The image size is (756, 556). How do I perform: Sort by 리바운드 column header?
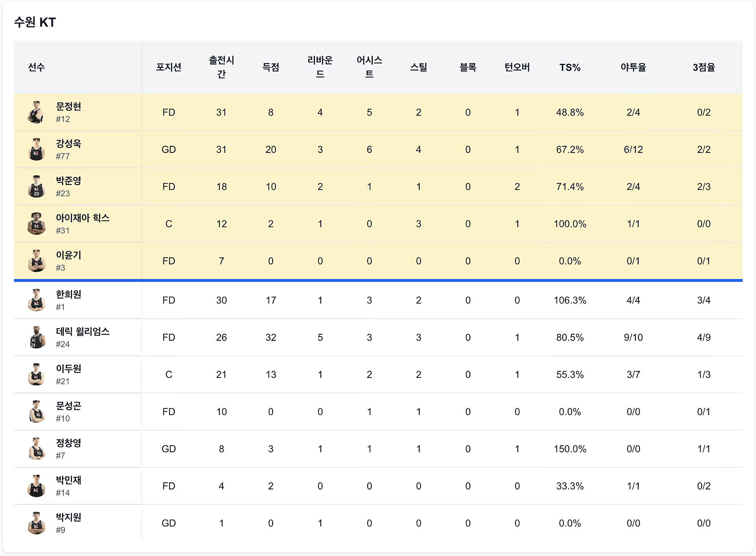pos(320,67)
